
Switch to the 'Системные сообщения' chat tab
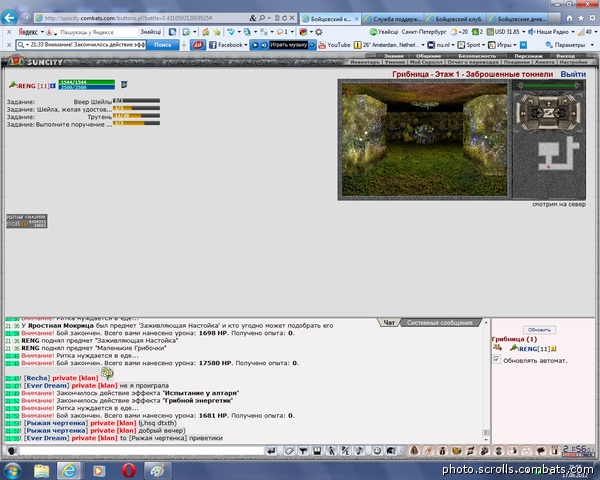(440, 323)
